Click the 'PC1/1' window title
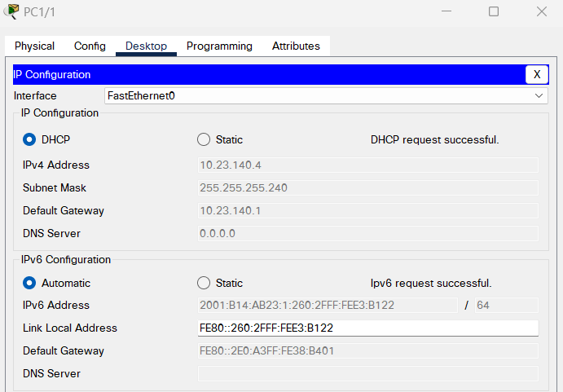 tap(39, 12)
